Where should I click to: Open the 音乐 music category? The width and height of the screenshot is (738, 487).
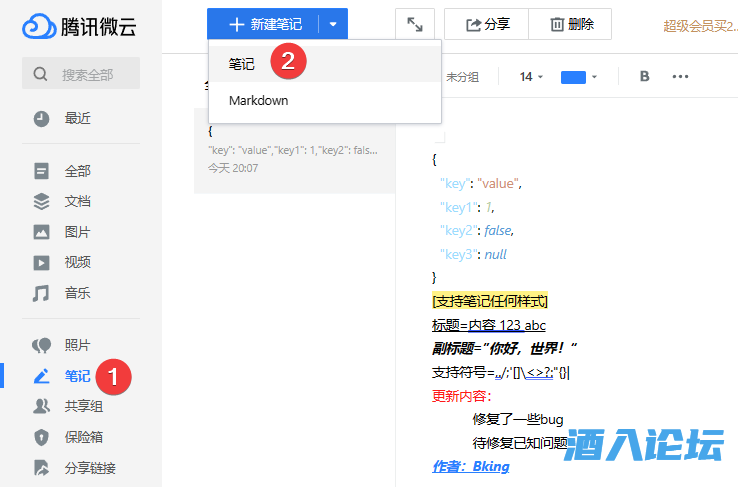(77, 293)
